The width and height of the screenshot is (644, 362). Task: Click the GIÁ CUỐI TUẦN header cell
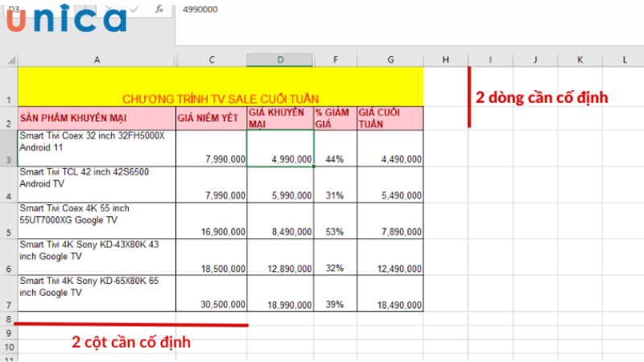(x=390, y=117)
